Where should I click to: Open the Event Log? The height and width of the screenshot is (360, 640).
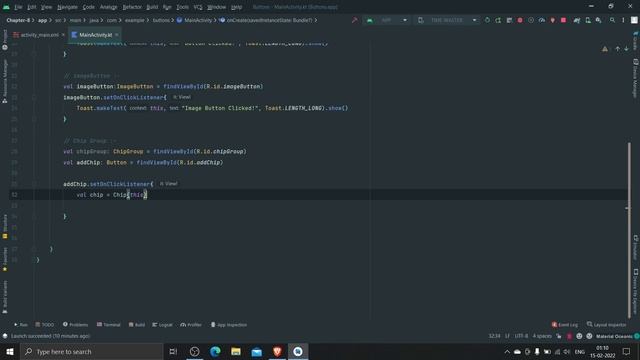click(x=565, y=325)
